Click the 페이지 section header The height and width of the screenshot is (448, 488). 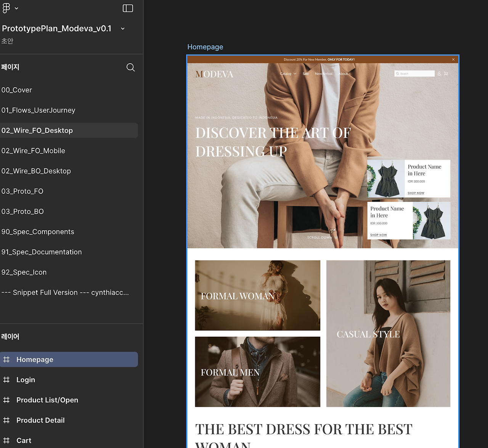(10, 67)
